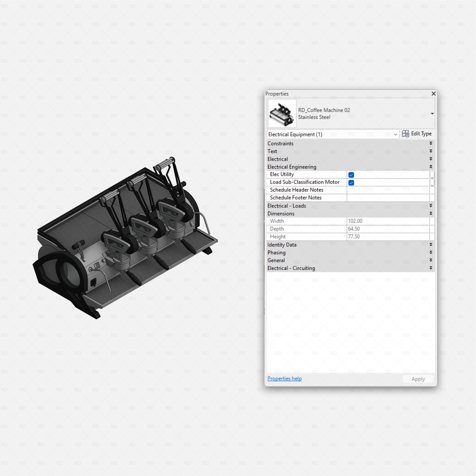Expand the Text group chevron
Image resolution: width=476 pixels, height=476 pixels.
(431, 151)
